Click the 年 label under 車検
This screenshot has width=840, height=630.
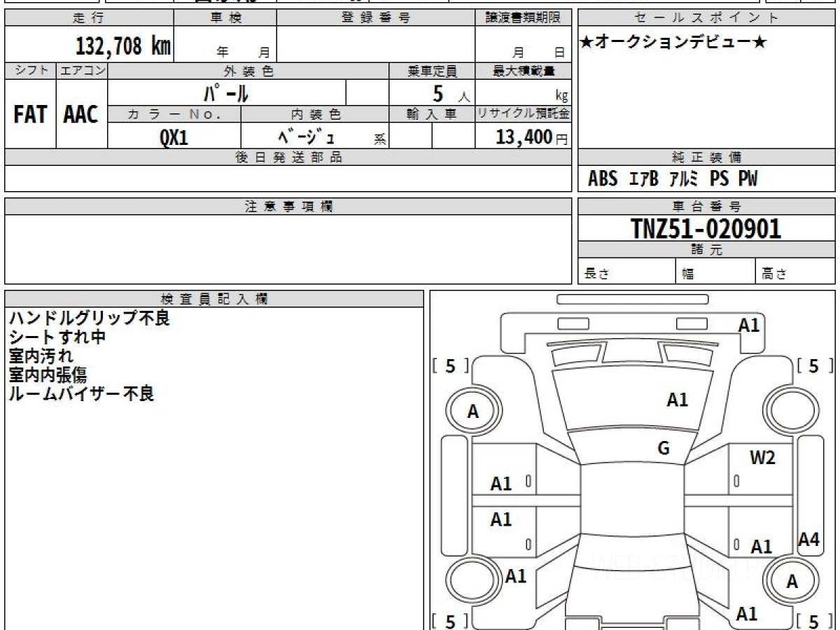point(223,52)
